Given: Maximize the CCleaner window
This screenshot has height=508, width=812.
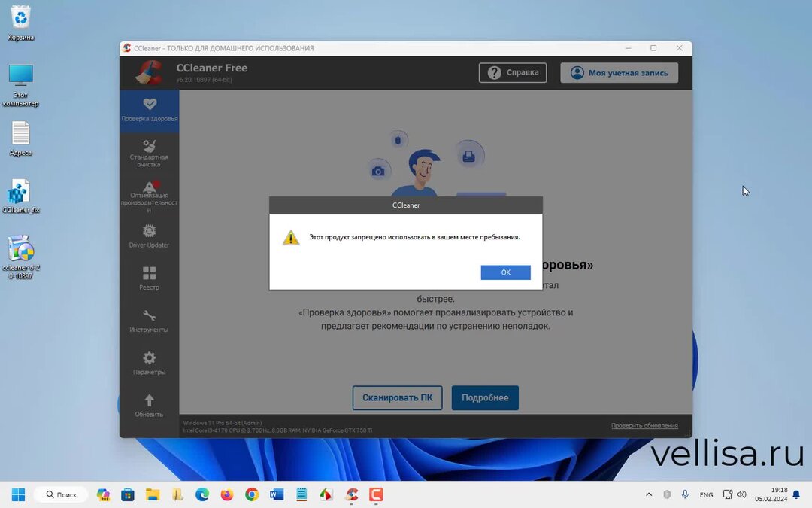Looking at the screenshot, I should (x=653, y=47).
